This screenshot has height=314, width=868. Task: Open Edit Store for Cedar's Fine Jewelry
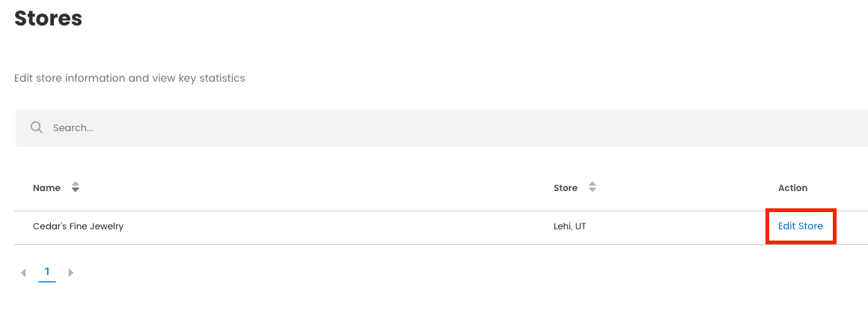(800, 226)
